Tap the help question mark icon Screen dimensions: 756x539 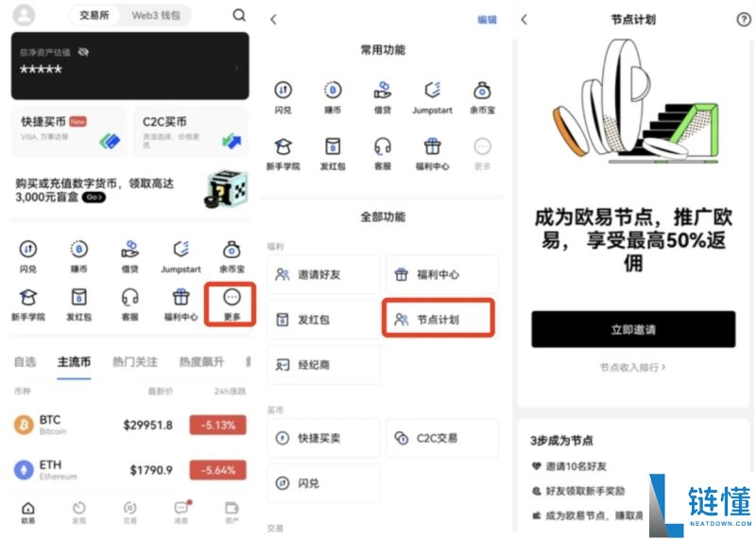[744, 20]
